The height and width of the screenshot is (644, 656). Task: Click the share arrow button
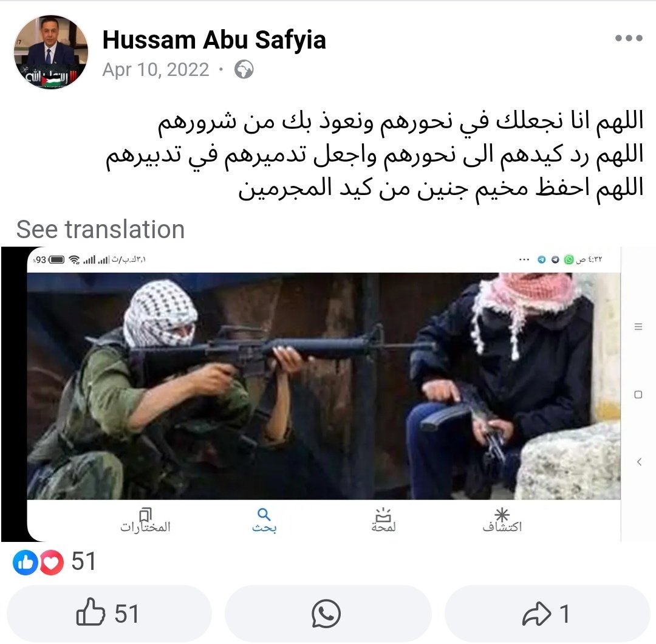click(x=547, y=614)
